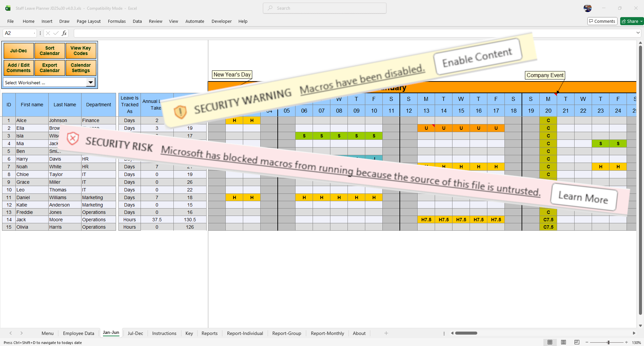Switch to Page Break Preview icon
The width and height of the screenshot is (644, 346).
pyautogui.click(x=577, y=342)
